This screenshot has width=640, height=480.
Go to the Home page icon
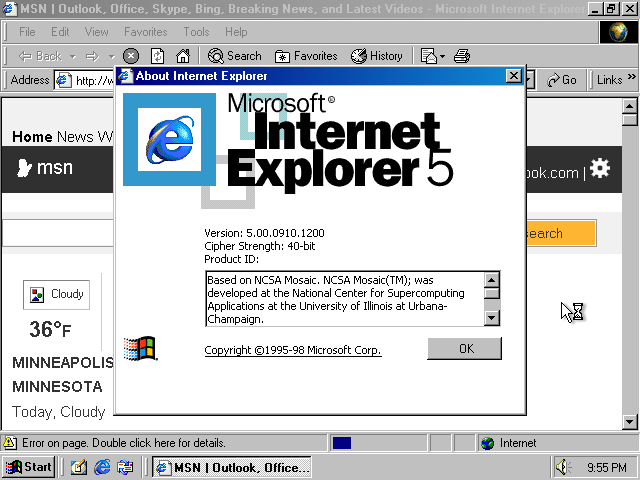pos(183,56)
